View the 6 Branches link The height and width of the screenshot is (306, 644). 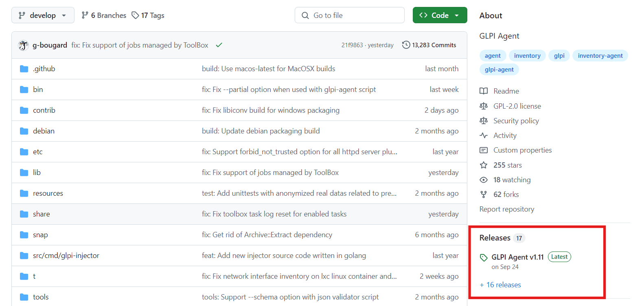[x=104, y=15]
